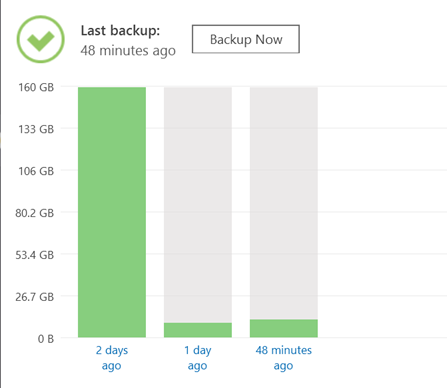Screen dimensions: 447x388
Task: Click the 26.7 GB axis label
Action: click(x=35, y=297)
